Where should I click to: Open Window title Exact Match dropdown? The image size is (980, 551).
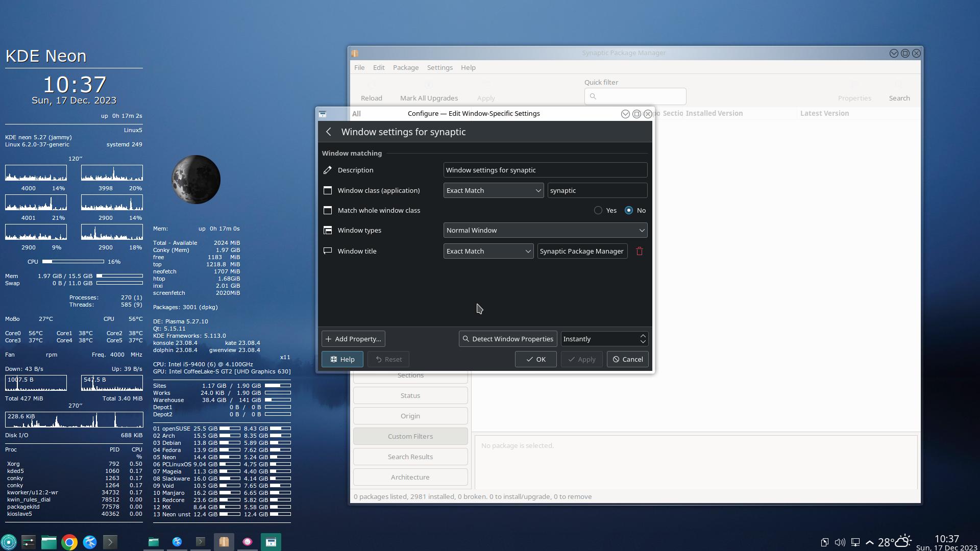pyautogui.click(x=488, y=251)
